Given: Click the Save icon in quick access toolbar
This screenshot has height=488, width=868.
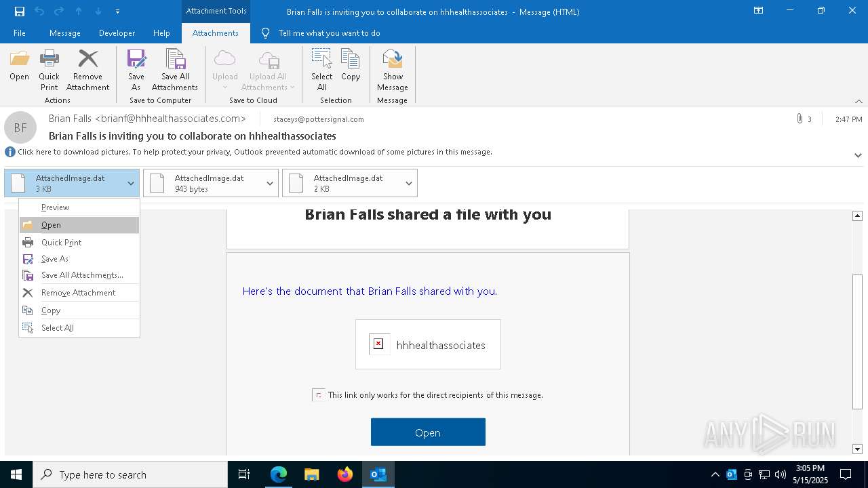Looking at the screenshot, I should [20, 11].
